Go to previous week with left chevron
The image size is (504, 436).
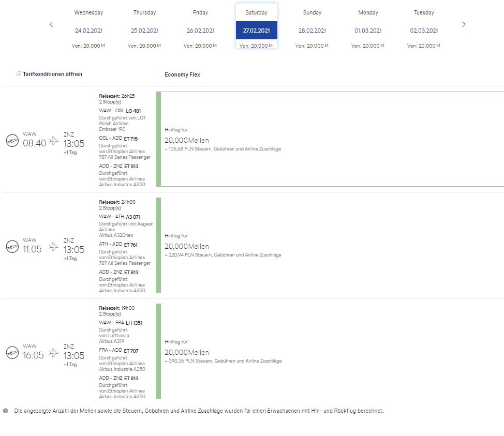point(51,24)
